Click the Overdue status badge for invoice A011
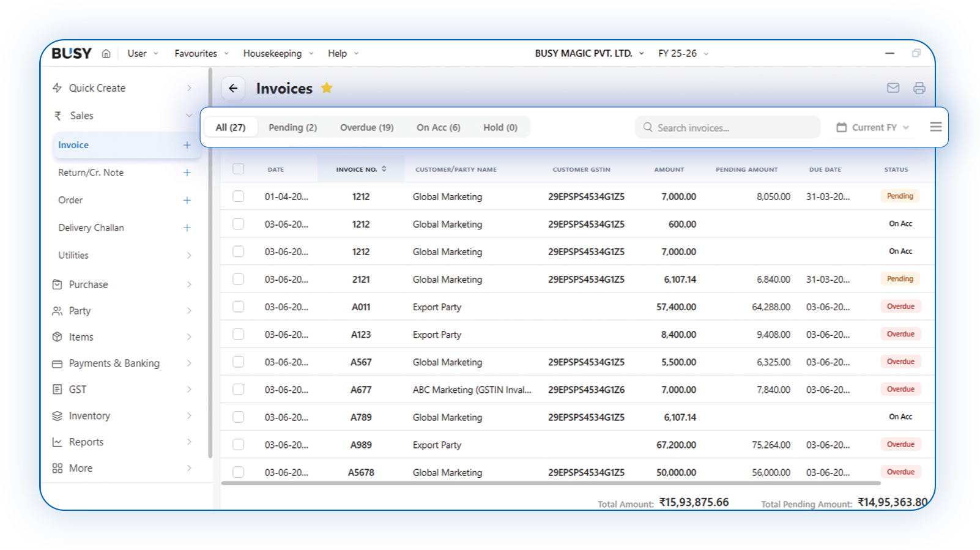This screenshot has width=980, height=550. click(900, 307)
